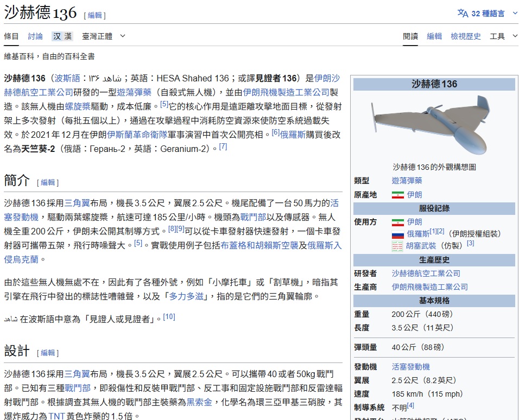
Task: Open the 檢視歷史 tab
Action: [465, 36]
